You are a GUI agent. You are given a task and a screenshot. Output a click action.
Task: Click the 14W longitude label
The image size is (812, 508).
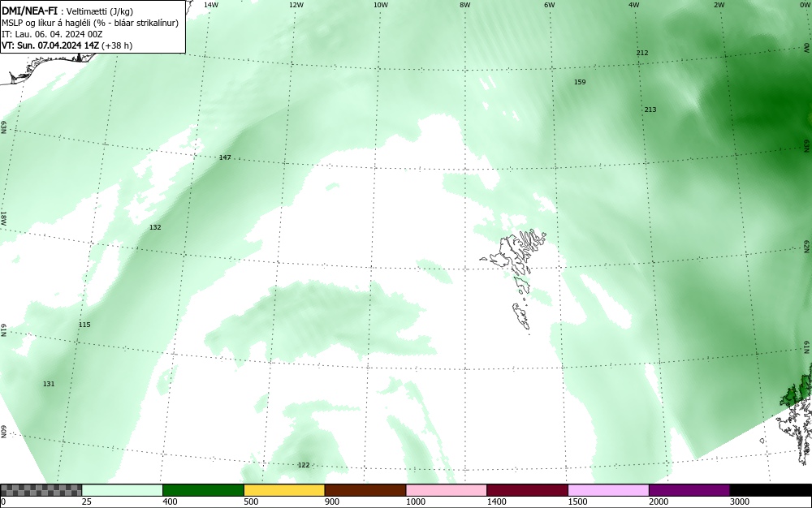pyautogui.click(x=211, y=5)
